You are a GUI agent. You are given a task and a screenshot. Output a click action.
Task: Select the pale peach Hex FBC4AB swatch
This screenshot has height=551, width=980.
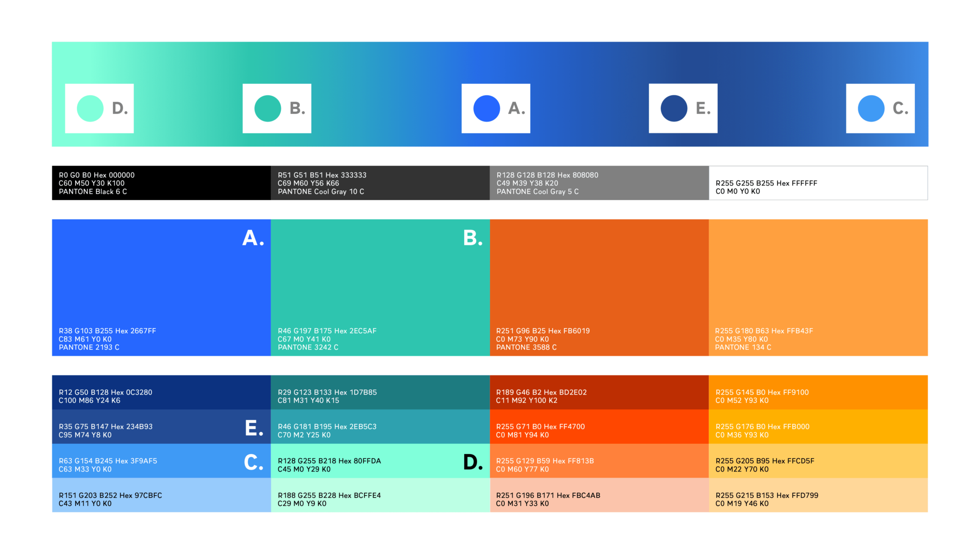599,496
